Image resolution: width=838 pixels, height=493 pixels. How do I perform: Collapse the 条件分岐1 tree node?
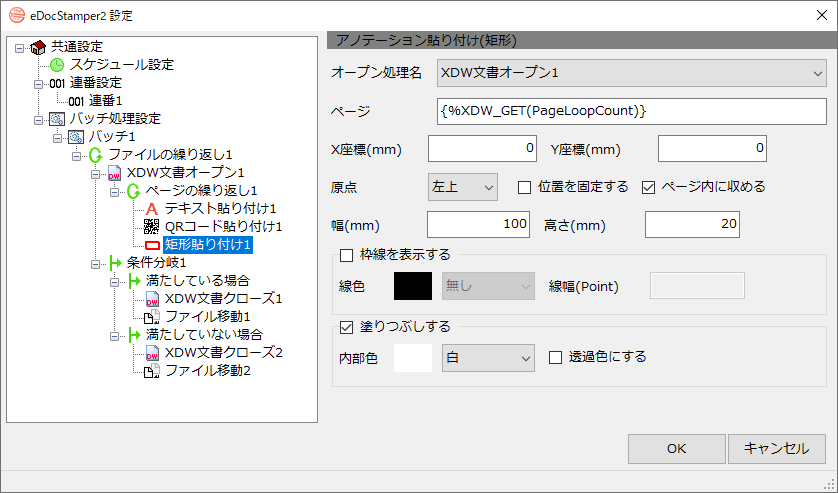[96, 264]
